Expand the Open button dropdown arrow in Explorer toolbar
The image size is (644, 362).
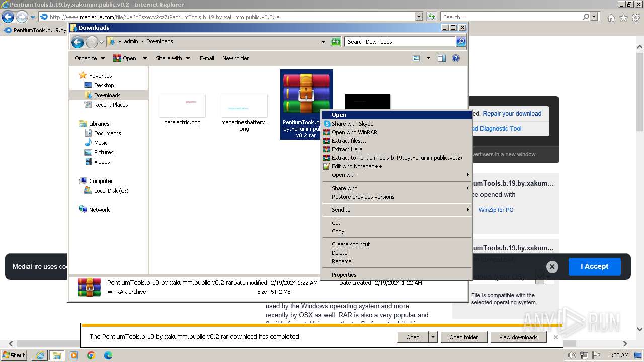click(x=145, y=58)
